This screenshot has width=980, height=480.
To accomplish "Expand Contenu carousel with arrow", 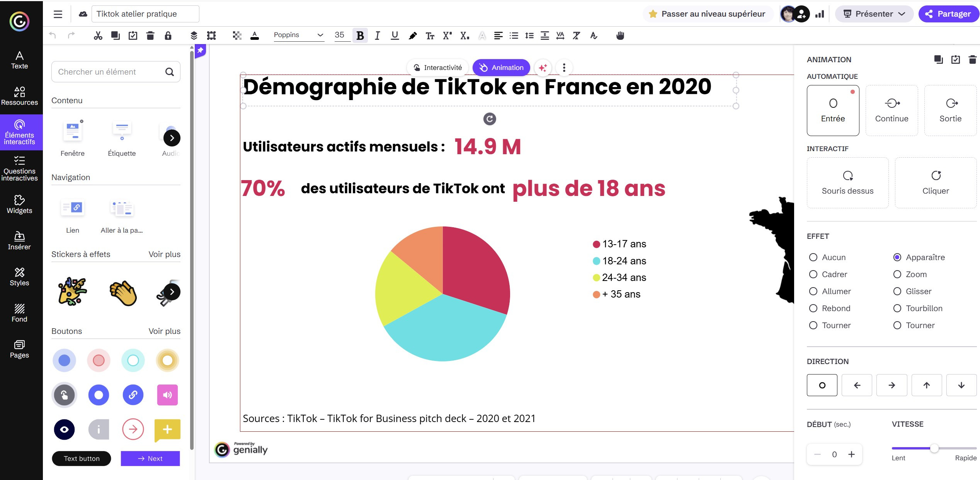I will point(172,138).
